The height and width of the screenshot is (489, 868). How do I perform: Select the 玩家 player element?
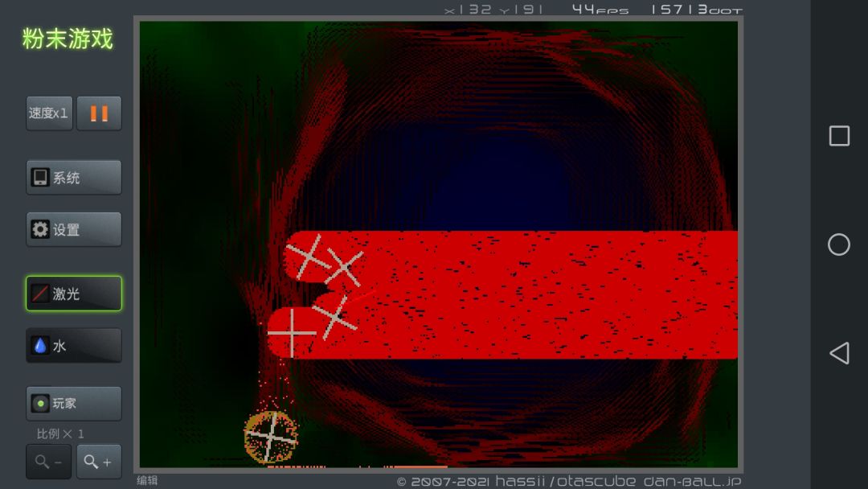point(74,403)
